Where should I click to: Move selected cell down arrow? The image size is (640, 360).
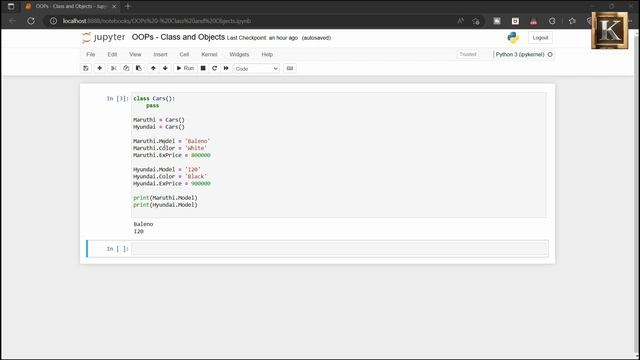[x=165, y=68]
